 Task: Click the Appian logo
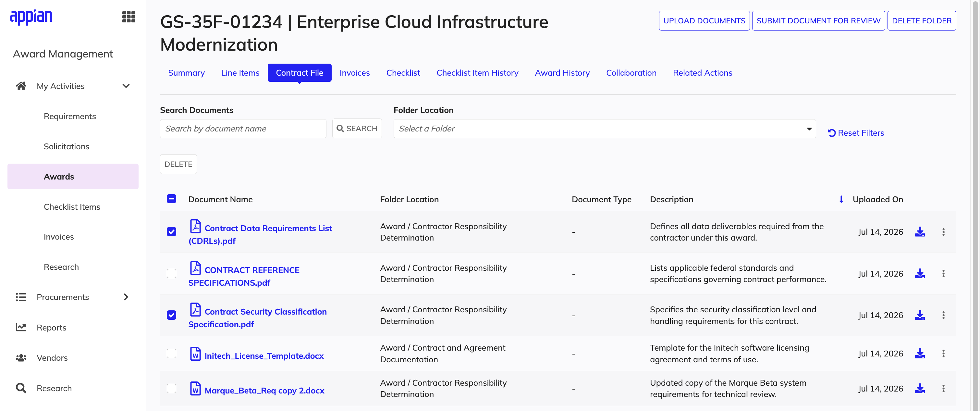tap(31, 17)
